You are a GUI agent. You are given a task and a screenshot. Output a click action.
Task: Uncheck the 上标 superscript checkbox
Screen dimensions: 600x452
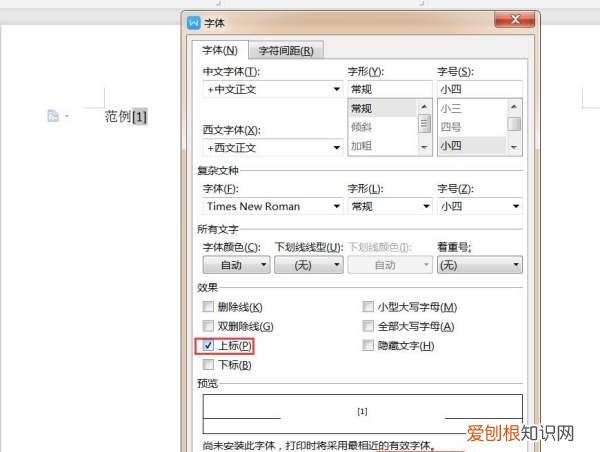pyautogui.click(x=208, y=346)
